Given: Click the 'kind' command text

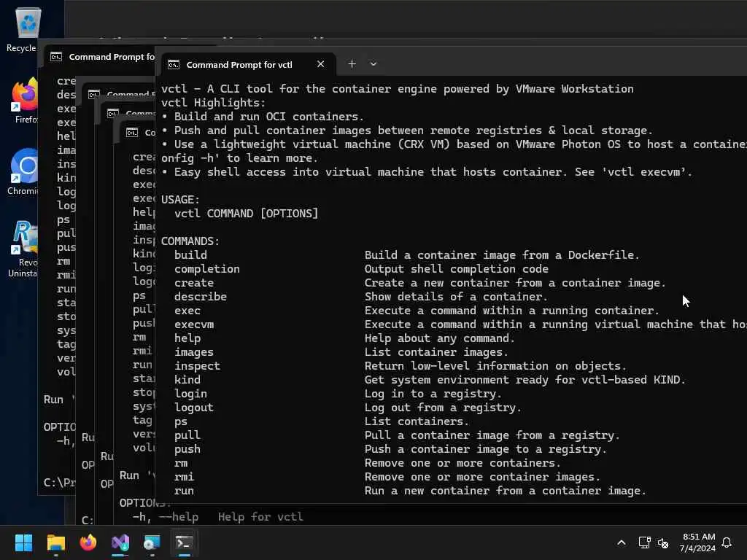Looking at the screenshot, I should [x=187, y=379].
